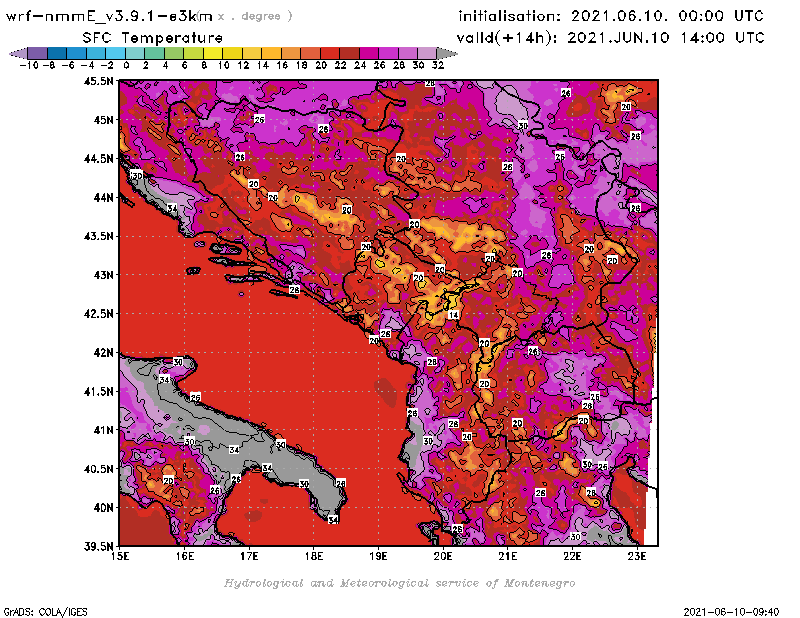The image size is (800, 618).
Task: Click the timestamp 2021-06-10-09:40
Action: [x=731, y=612]
